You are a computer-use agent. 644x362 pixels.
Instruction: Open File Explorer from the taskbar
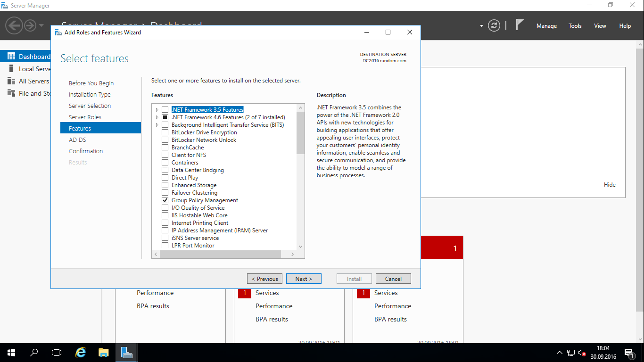(104, 353)
